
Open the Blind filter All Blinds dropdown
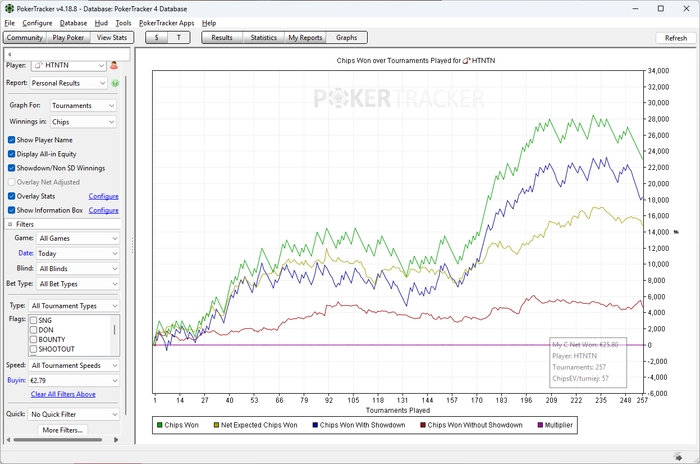click(78, 268)
